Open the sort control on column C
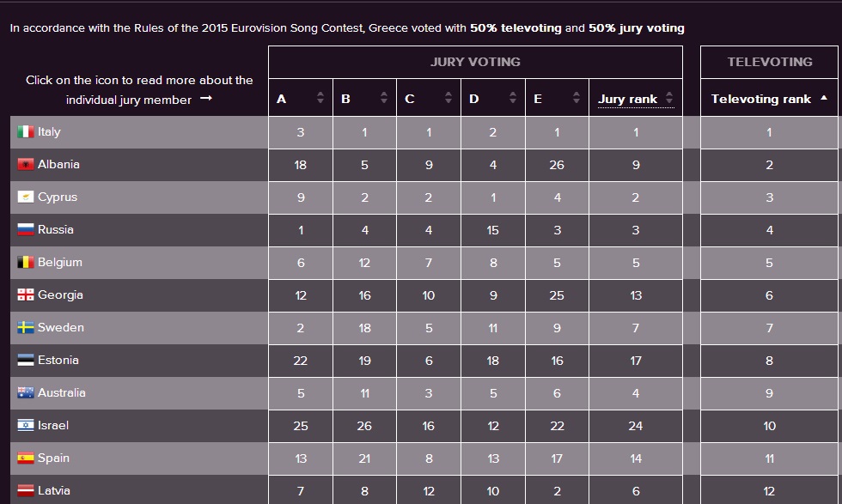This screenshot has width=842, height=504. [x=446, y=97]
